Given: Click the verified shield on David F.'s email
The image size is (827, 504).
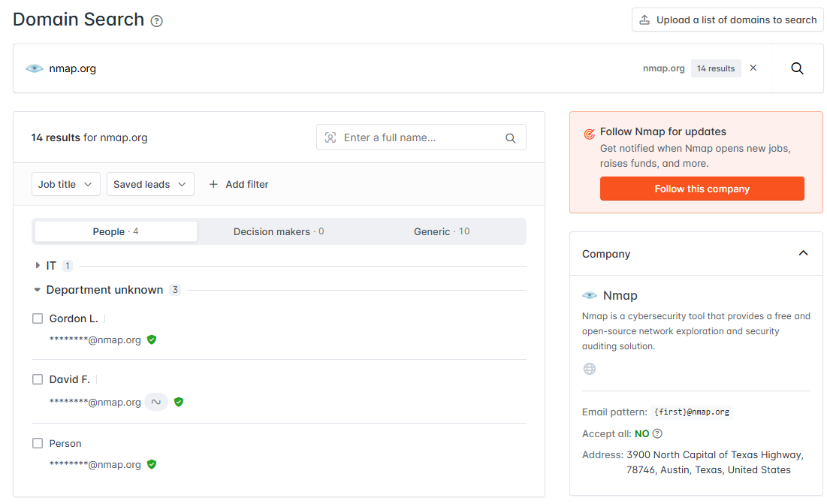Looking at the screenshot, I should click(x=179, y=402).
